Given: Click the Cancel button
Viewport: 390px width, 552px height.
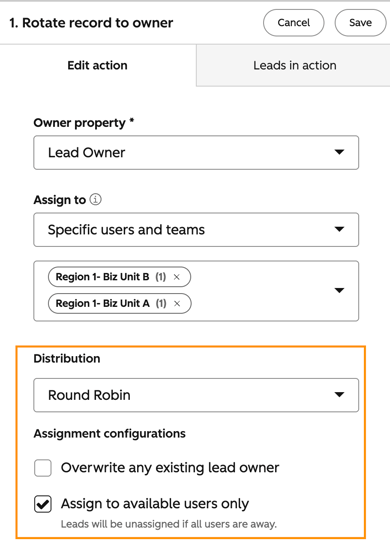Looking at the screenshot, I should [294, 23].
